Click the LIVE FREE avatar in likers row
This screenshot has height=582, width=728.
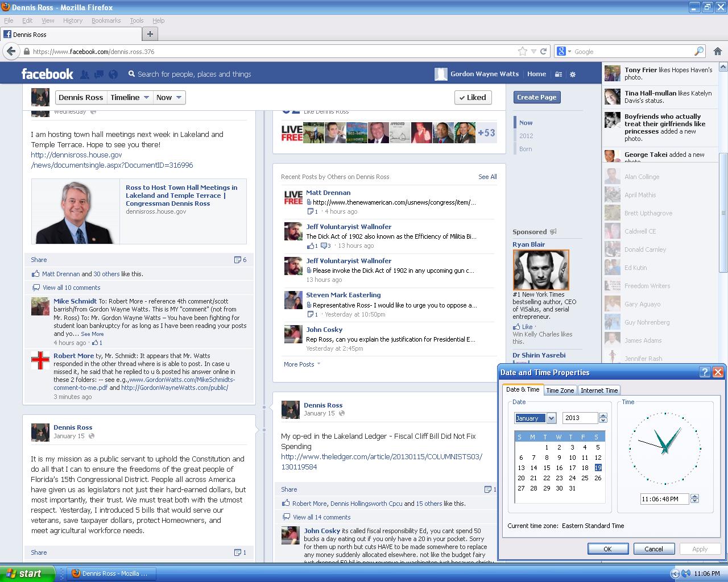coord(292,133)
